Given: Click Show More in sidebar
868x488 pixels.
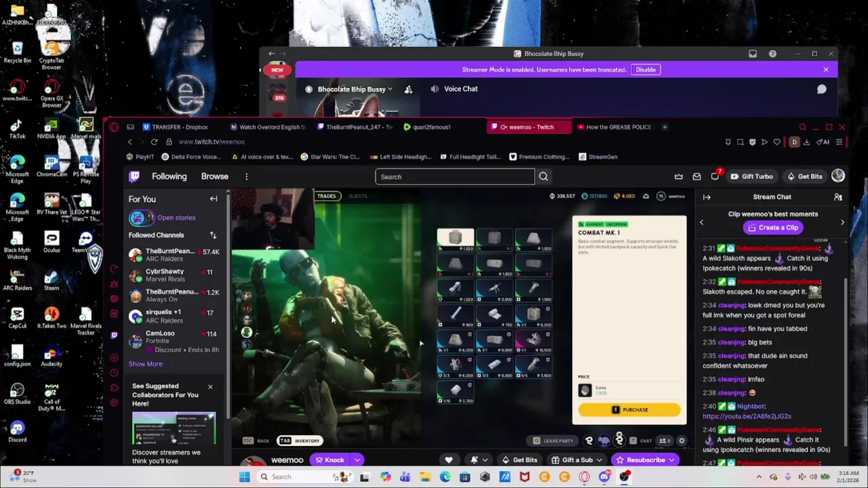Looking at the screenshot, I should click(x=145, y=364).
